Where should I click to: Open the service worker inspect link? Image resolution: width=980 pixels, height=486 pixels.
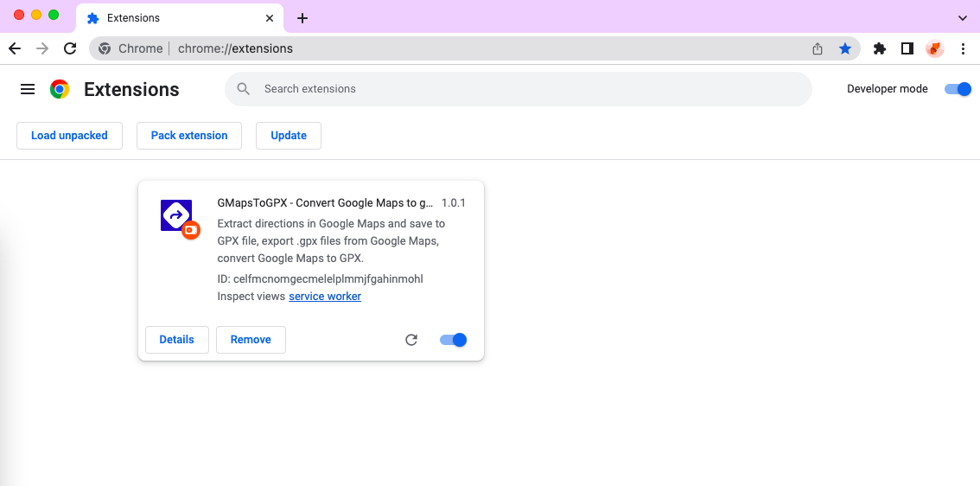click(325, 296)
